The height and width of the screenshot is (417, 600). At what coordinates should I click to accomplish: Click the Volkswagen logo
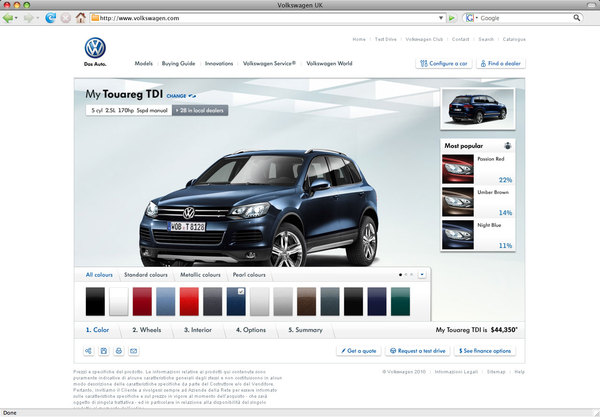[95, 50]
